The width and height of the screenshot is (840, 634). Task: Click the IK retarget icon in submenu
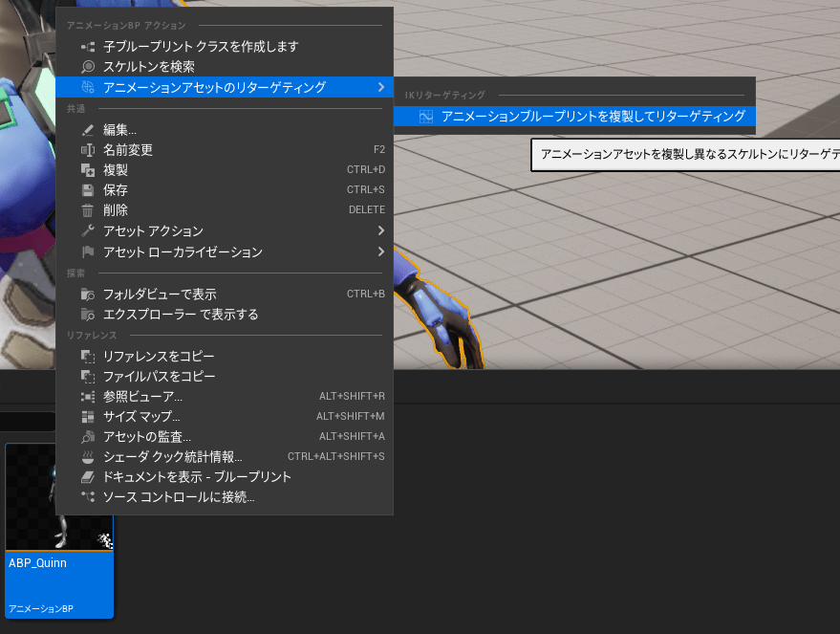click(426, 117)
